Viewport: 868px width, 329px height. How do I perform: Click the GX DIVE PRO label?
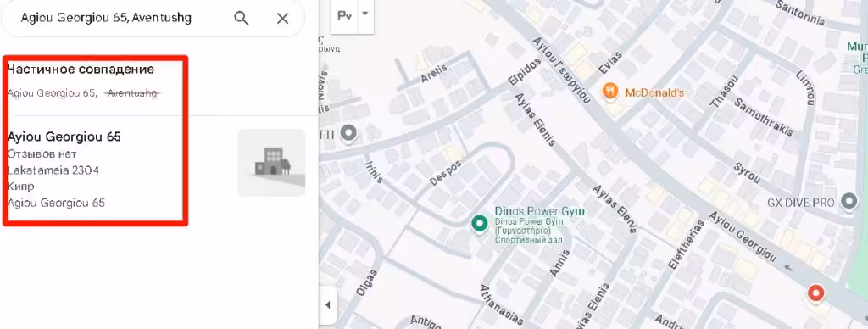point(800,203)
